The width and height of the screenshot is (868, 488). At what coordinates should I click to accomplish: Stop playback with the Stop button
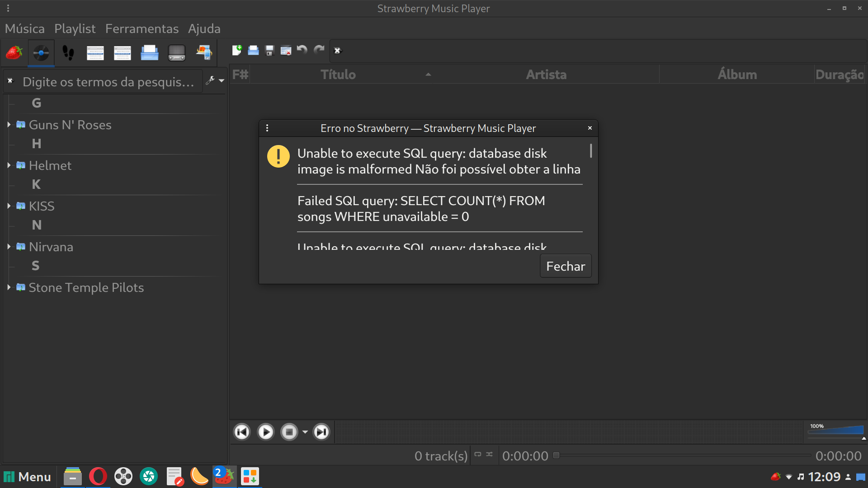click(289, 432)
